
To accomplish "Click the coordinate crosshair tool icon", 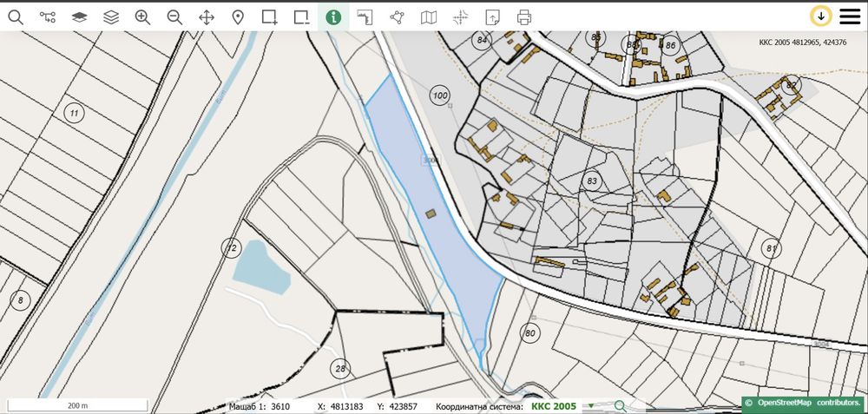I will pyautogui.click(x=461, y=17).
